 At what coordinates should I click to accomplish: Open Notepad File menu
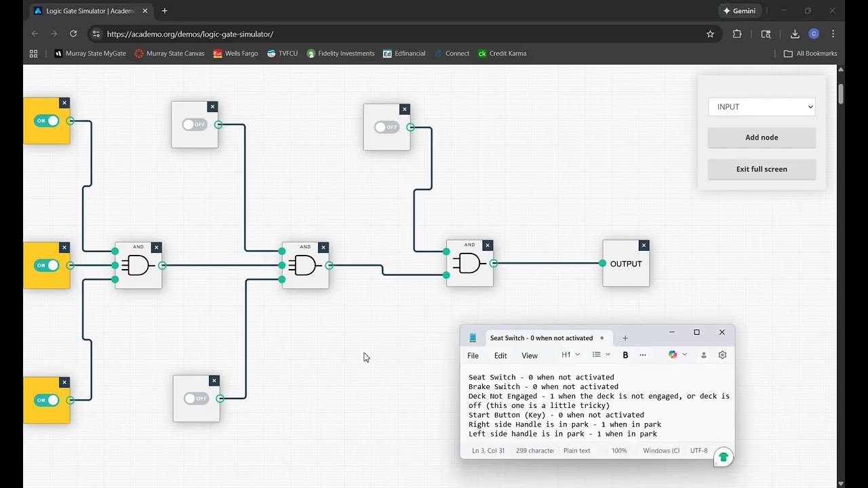pyautogui.click(x=473, y=355)
